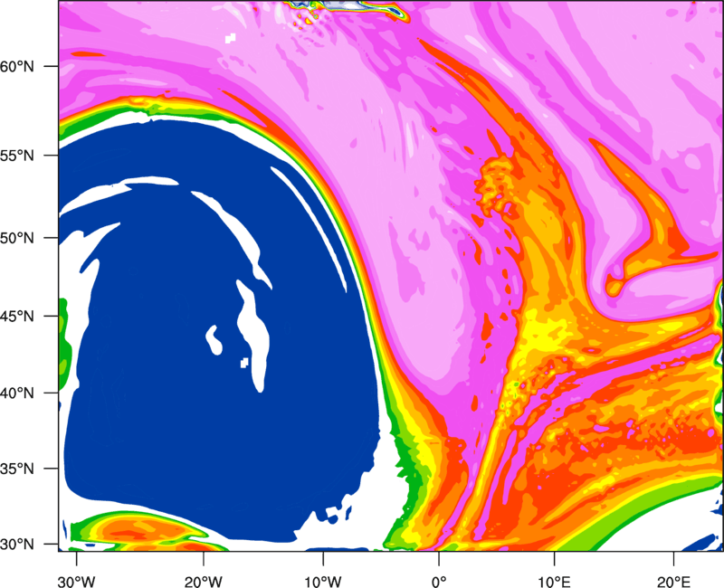Click the 45°N latitude label
The image size is (724, 588).
pyautogui.click(x=17, y=316)
